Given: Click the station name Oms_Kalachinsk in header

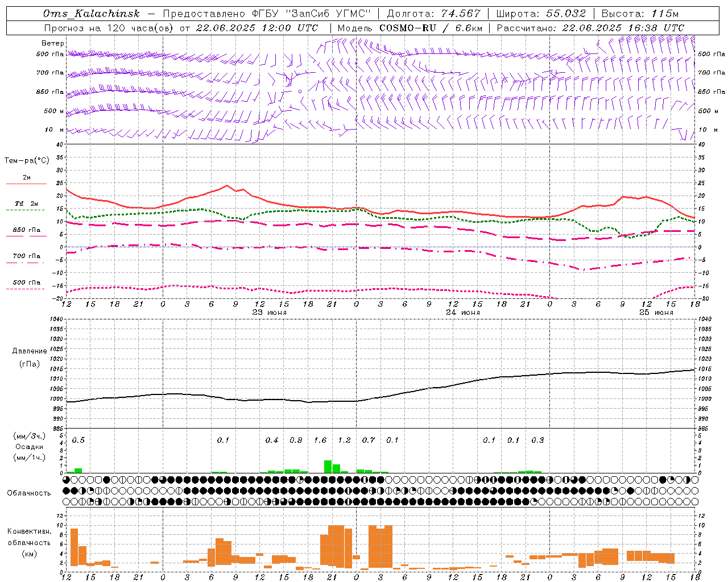Looking at the screenshot, I should pyautogui.click(x=91, y=14).
